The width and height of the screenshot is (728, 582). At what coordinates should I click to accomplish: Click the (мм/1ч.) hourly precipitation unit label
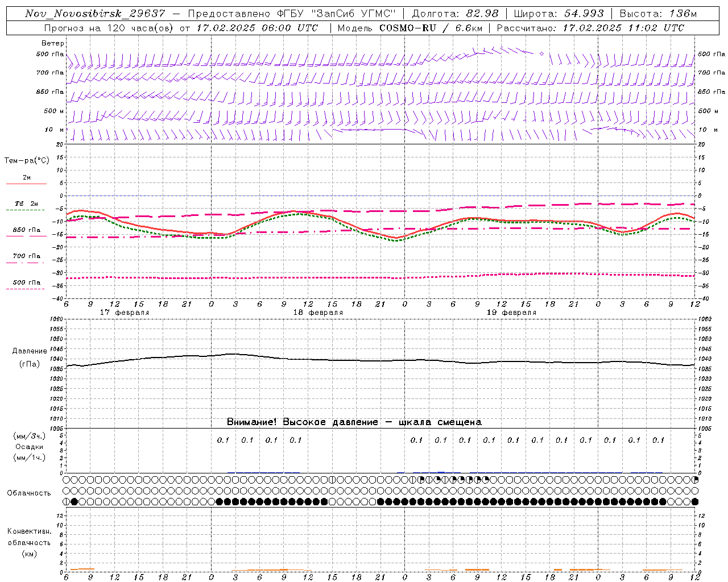click(x=30, y=458)
